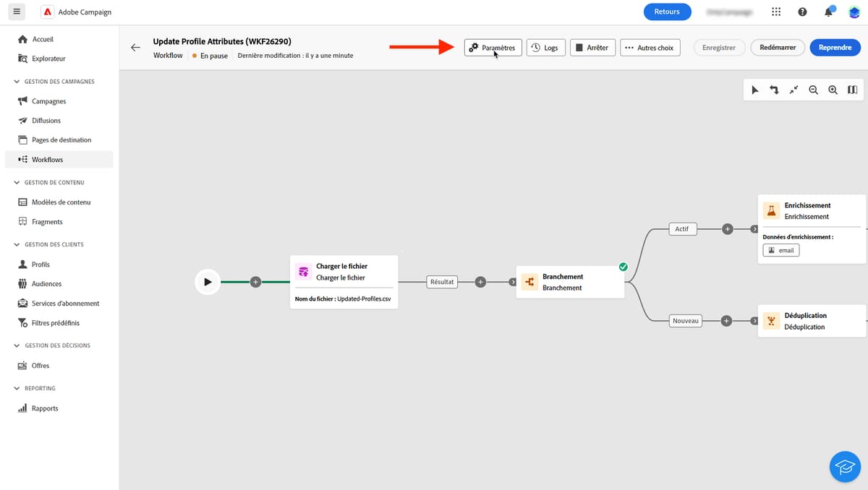The width and height of the screenshot is (868, 490).
Task: Click the workflow start play node
Action: tap(208, 282)
